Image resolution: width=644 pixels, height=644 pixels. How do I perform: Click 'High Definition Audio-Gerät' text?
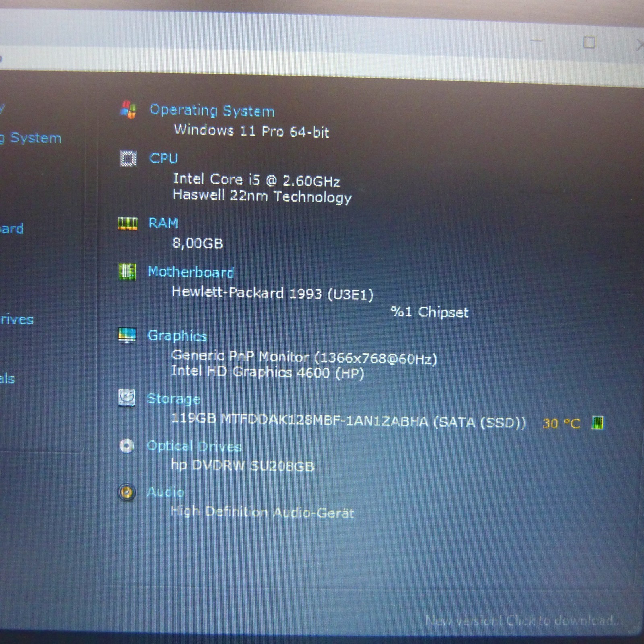pyautogui.click(x=262, y=512)
